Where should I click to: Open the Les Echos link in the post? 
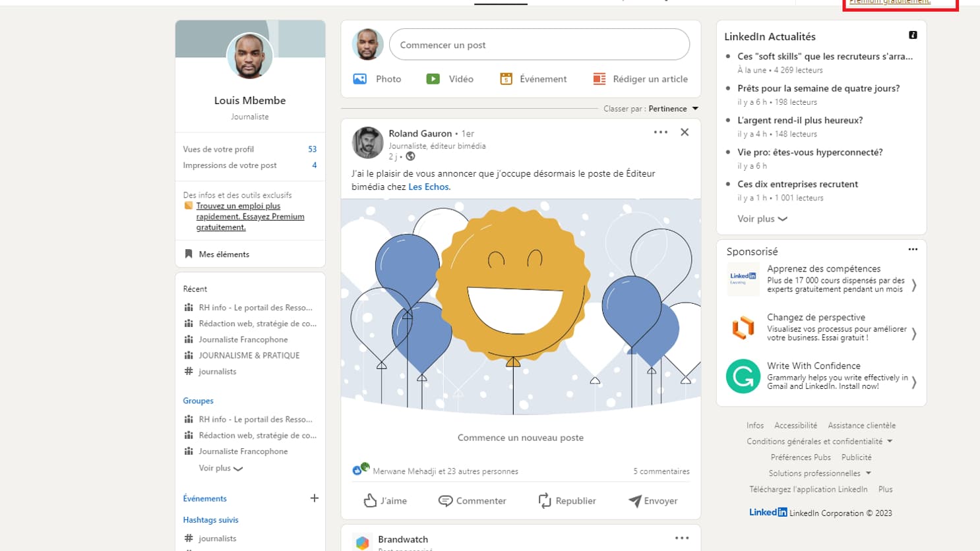click(x=429, y=187)
